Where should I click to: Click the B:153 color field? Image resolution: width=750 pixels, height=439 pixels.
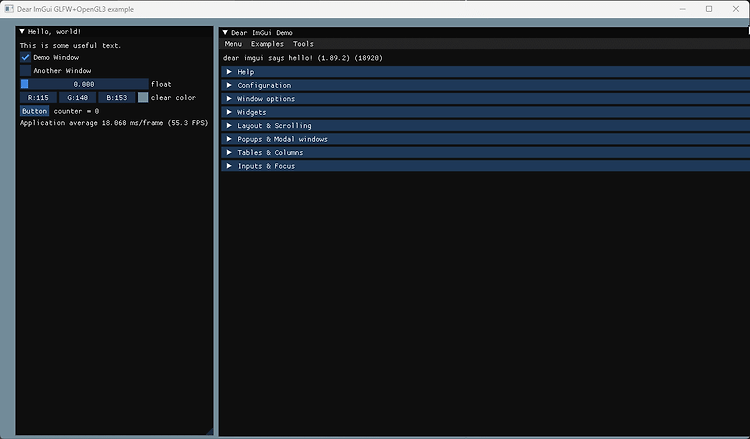click(x=117, y=98)
